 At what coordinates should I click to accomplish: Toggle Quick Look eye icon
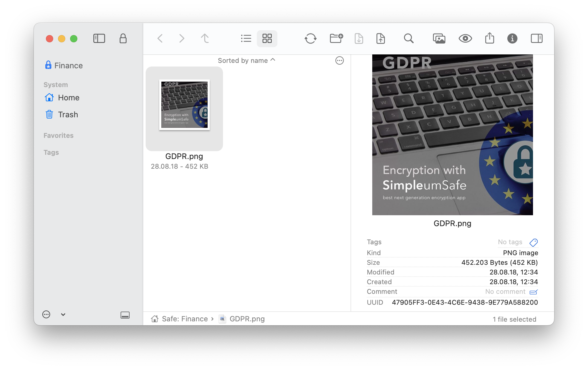click(465, 38)
